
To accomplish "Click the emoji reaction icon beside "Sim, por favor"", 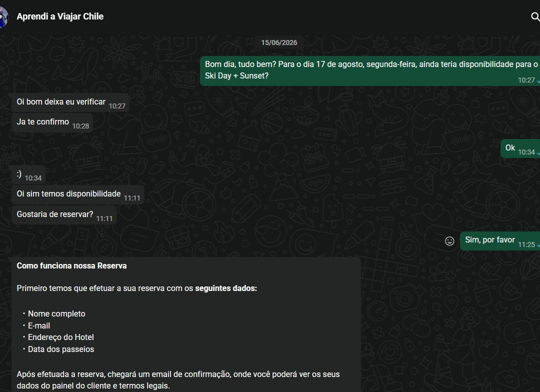I will pos(449,241).
